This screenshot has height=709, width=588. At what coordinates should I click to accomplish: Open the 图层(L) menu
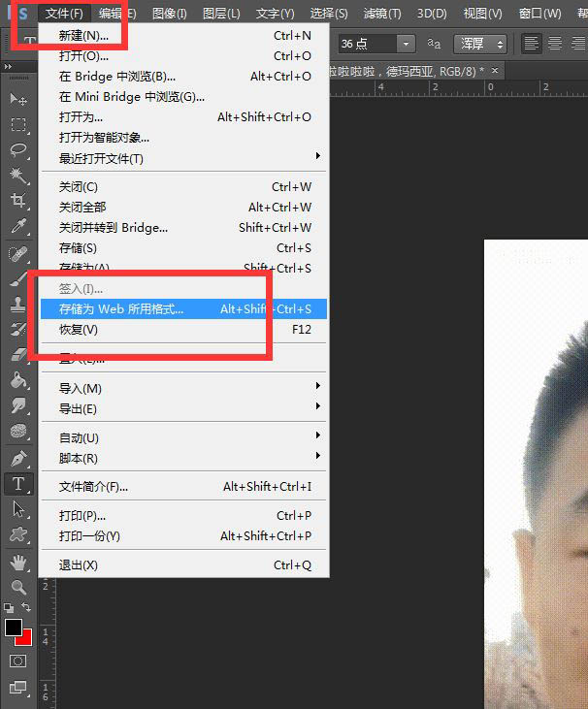(x=221, y=14)
